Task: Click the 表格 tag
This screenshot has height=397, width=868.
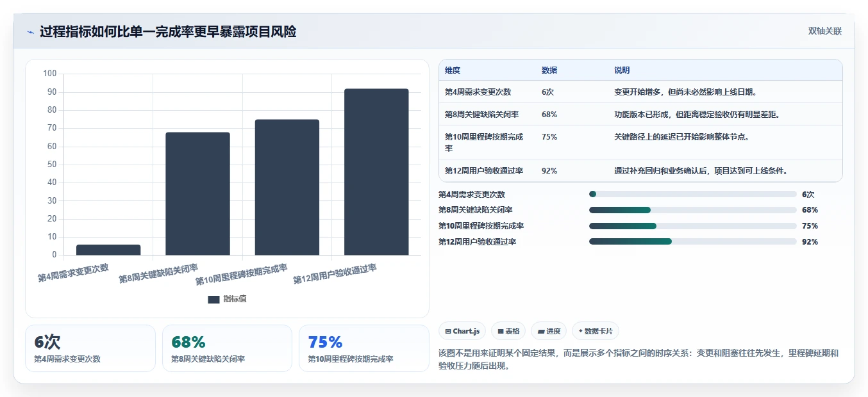Action: (x=508, y=331)
